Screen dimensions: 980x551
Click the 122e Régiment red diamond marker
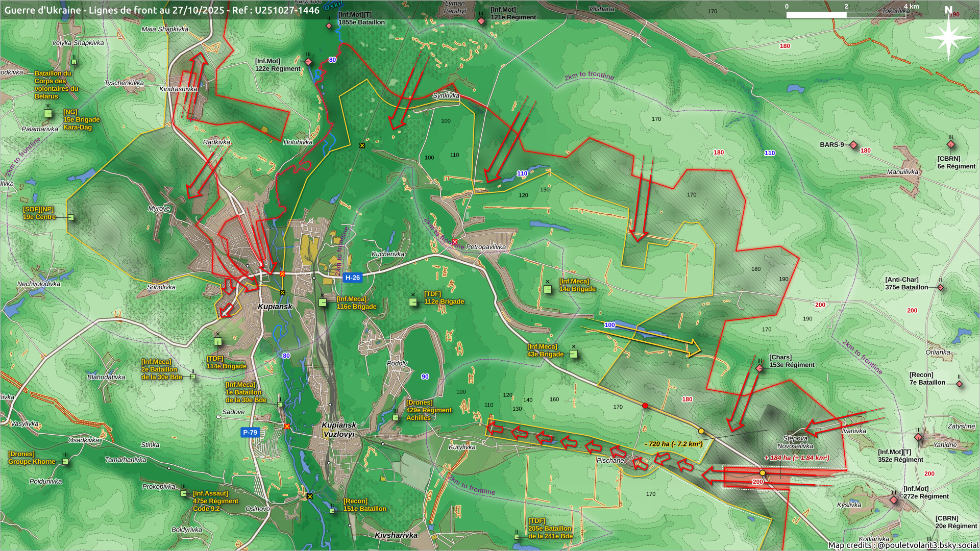[308, 62]
